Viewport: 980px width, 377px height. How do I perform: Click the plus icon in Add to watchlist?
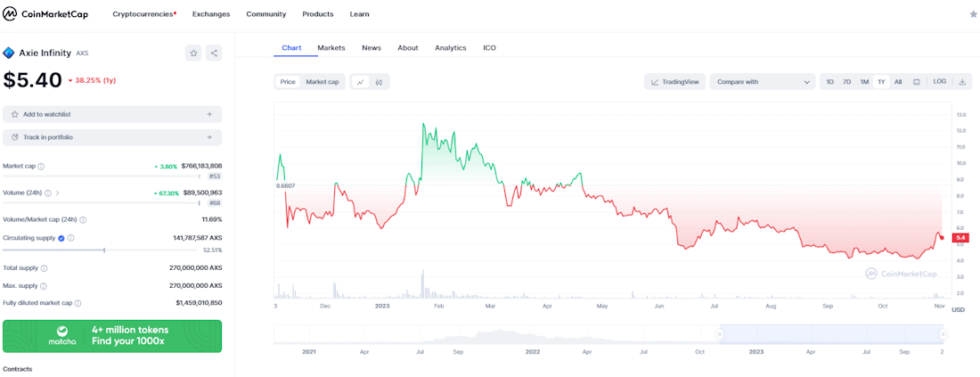click(x=209, y=114)
